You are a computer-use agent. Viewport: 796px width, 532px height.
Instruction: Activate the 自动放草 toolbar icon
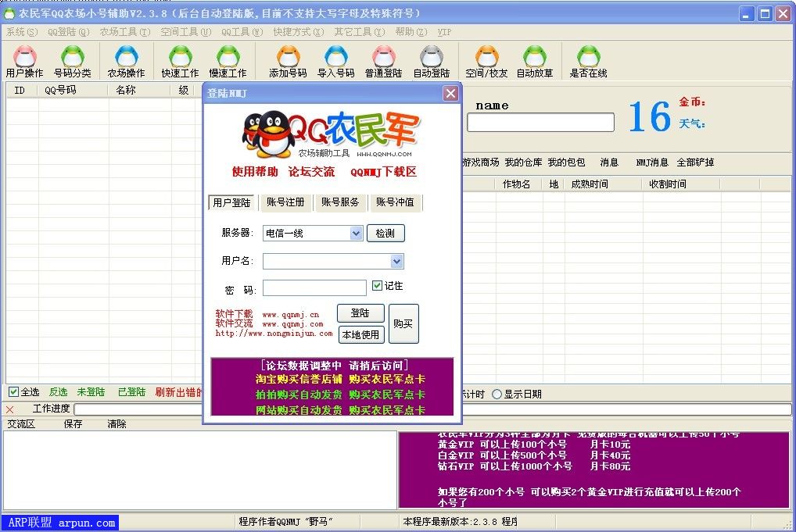click(535, 62)
